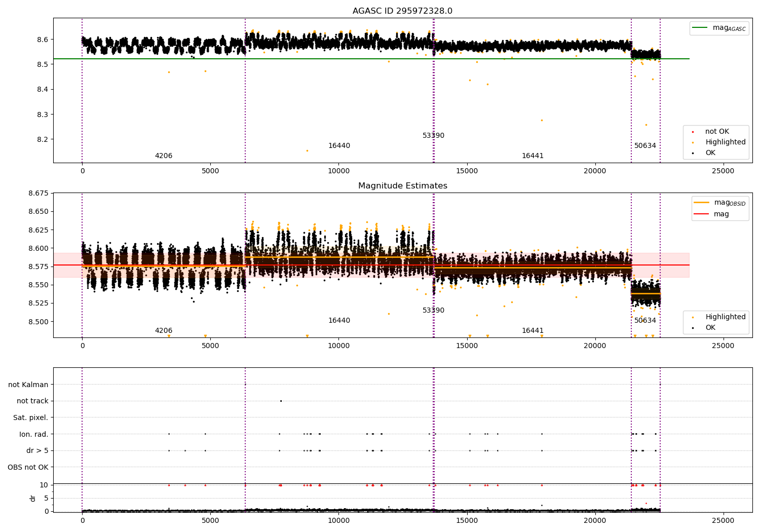
Task: Click dr axis tick 5 in bottom panel
Action: tap(46, 498)
